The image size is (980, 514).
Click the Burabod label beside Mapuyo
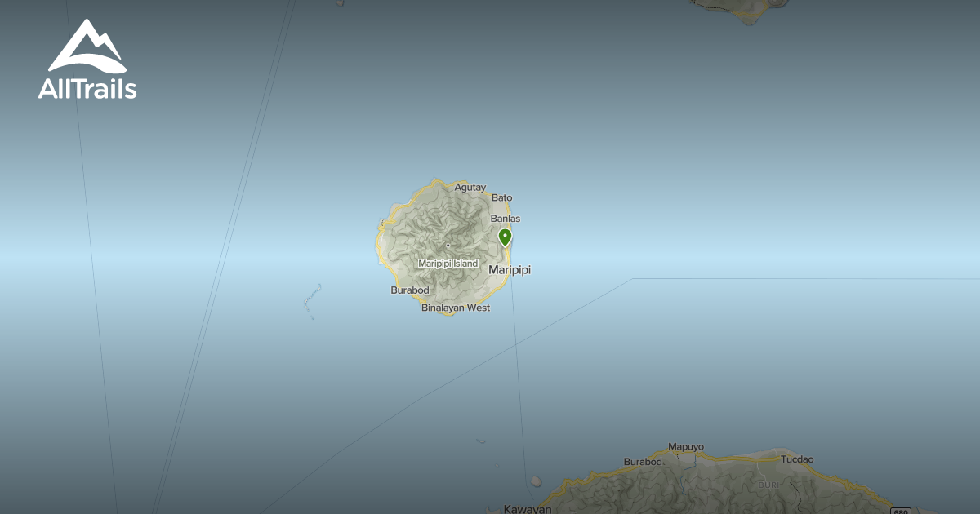coord(643,462)
